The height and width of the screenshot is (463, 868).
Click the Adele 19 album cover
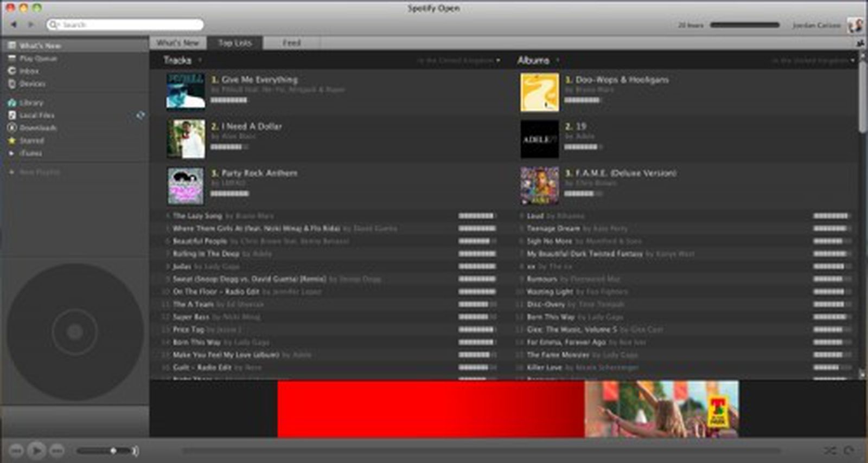tap(540, 139)
